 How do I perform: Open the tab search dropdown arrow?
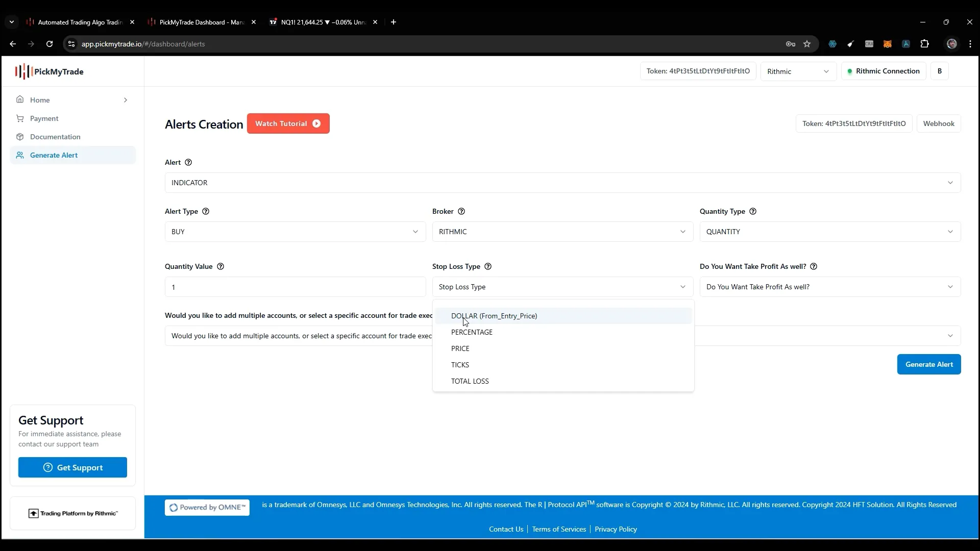[11, 22]
